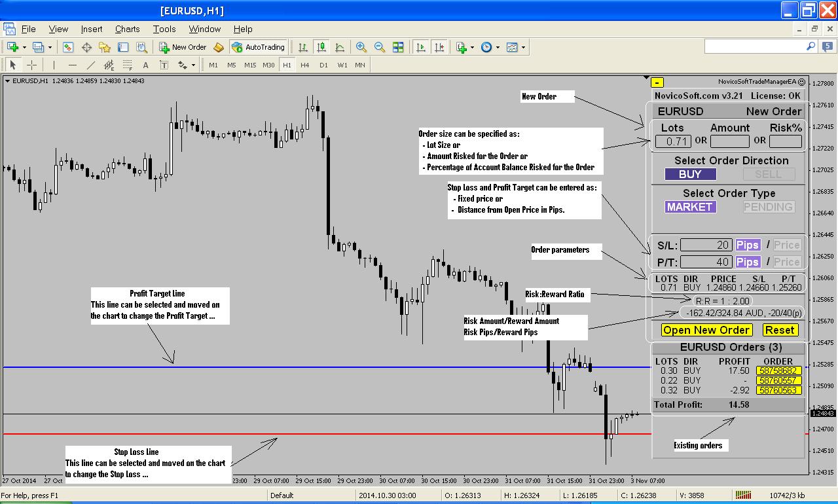This screenshot has width=838, height=504.
Task: Open the Market Watch window icon
Action: click(x=68, y=47)
